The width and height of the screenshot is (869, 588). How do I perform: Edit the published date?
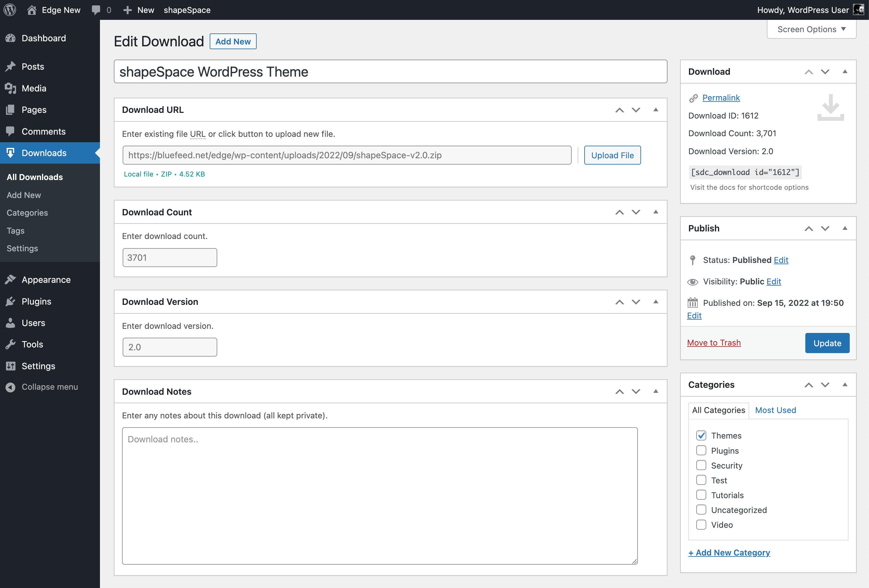tap(694, 316)
